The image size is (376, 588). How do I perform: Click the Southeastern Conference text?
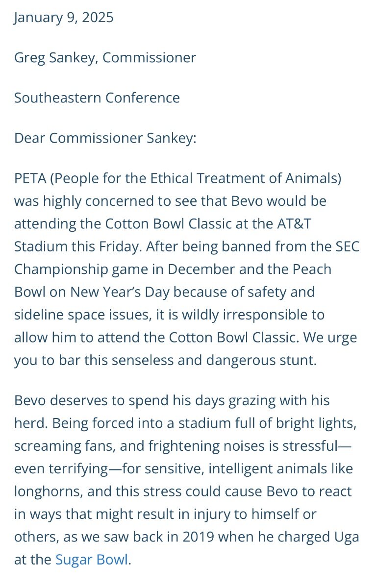pyautogui.click(x=97, y=98)
